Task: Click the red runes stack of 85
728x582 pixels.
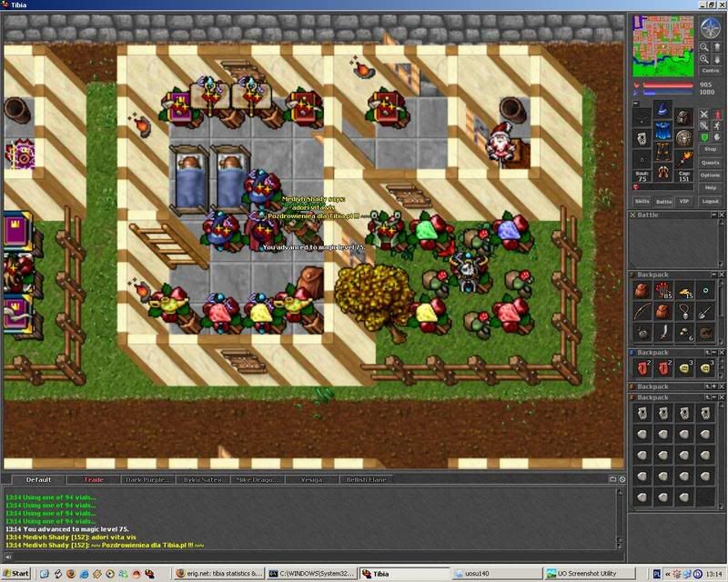Action: click(x=663, y=290)
